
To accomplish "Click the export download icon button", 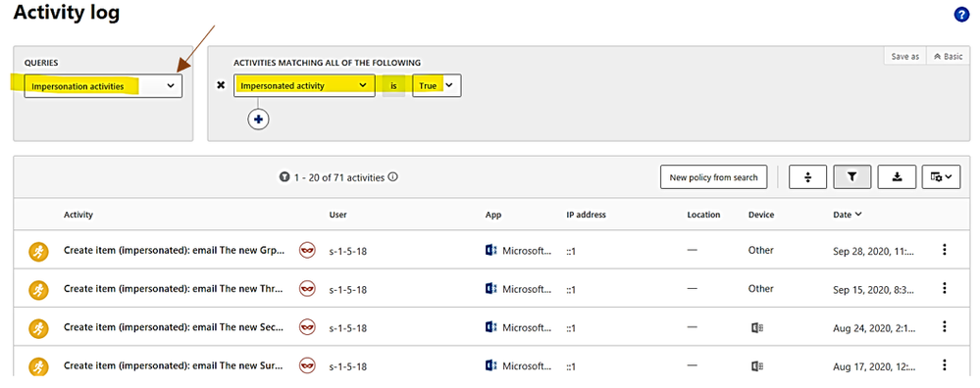I will click(x=897, y=177).
